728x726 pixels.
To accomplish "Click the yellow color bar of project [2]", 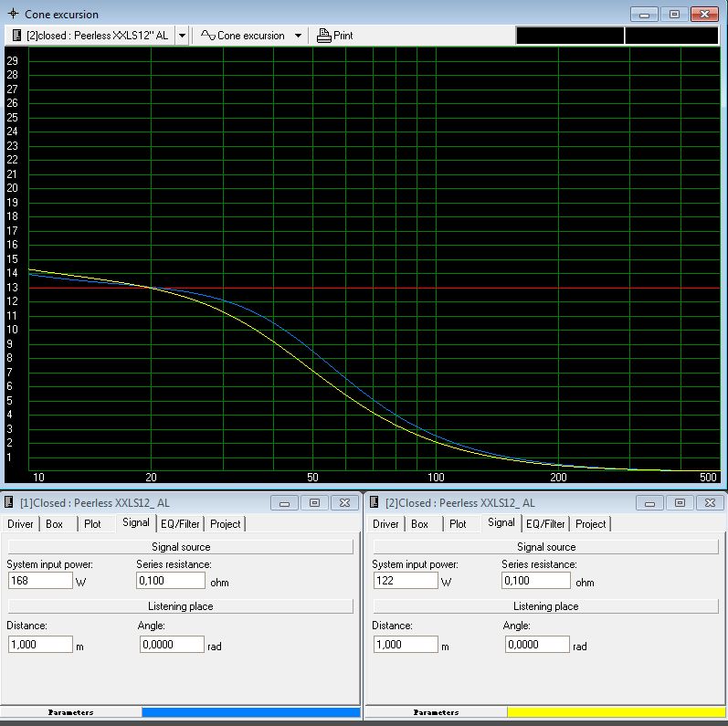I will [x=616, y=711].
